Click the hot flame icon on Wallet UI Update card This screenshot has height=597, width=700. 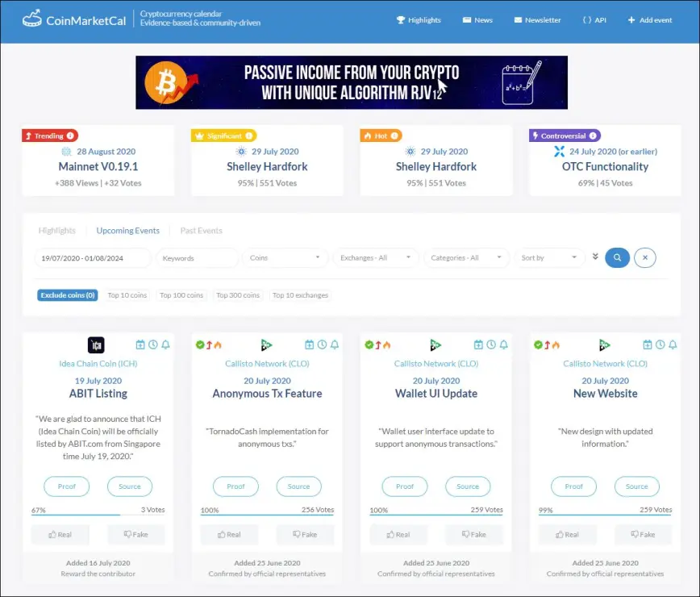click(x=386, y=344)
